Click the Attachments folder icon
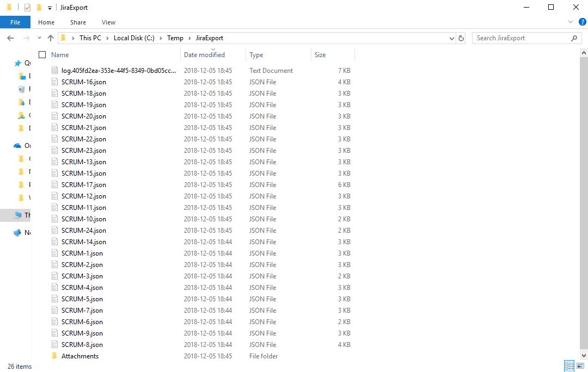The image size is (588, 372). 55,356
